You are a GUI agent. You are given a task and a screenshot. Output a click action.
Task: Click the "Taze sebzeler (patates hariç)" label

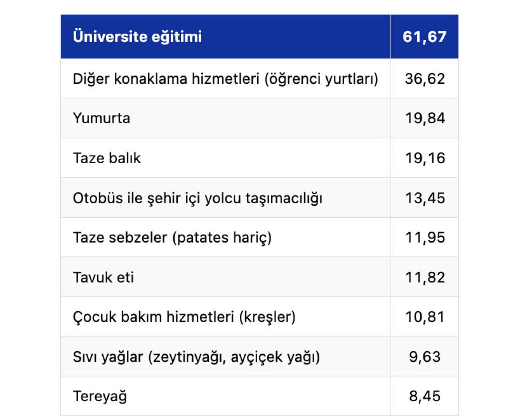tap(172, 238)
